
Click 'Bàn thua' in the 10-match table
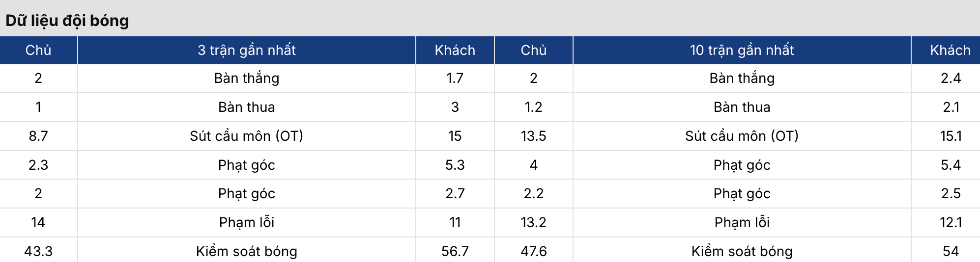coord(742,107)
